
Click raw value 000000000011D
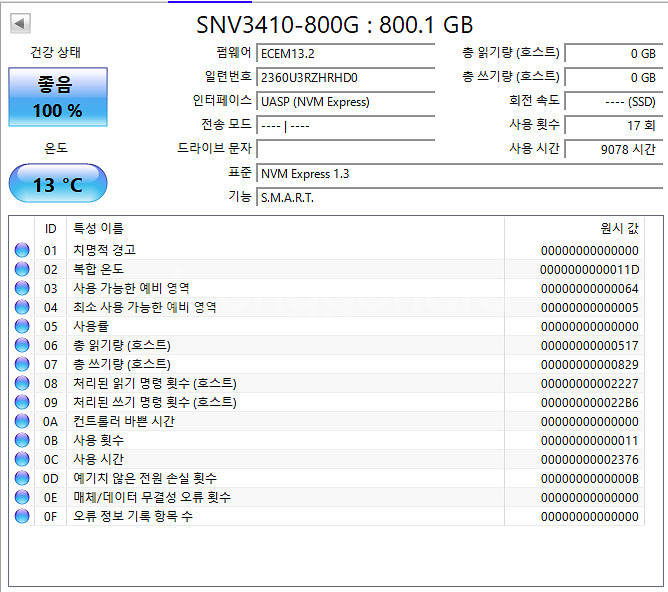pos(590,270)
